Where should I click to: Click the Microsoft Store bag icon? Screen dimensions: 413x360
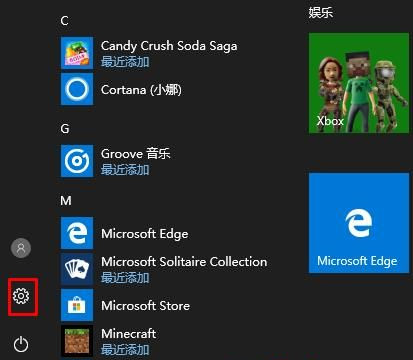coord(77,305)
